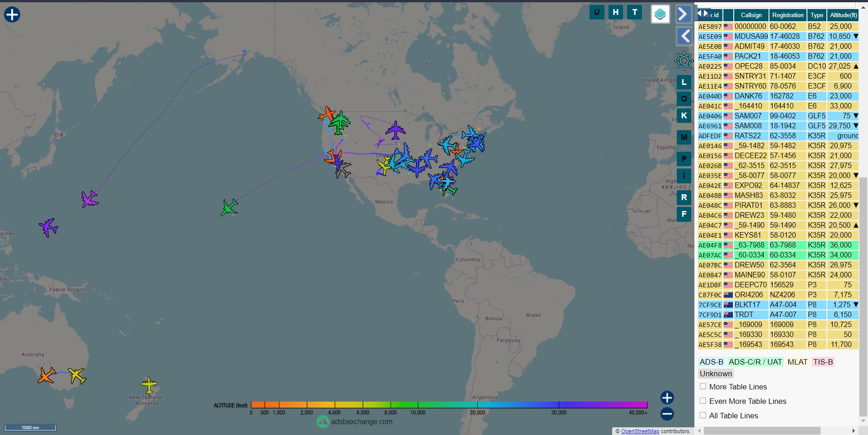Image resolution: width=868 pixels, height=435 pixels.
Task: Toggle the L map button
Action: coord(684,82)
